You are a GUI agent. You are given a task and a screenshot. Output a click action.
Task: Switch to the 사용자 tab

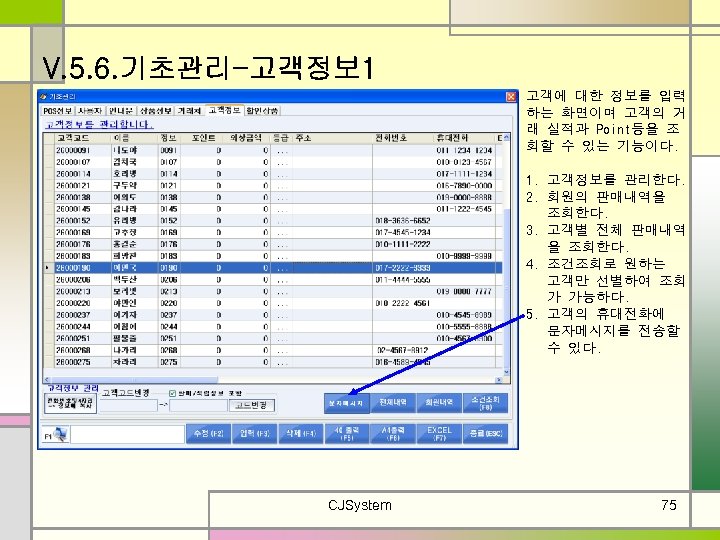point(90,111)
